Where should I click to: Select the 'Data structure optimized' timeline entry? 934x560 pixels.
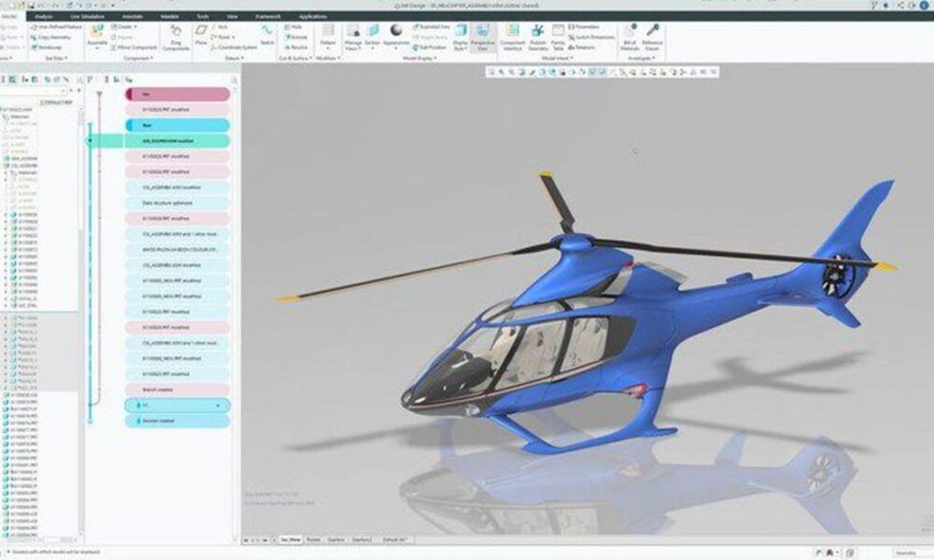(177, 203)
